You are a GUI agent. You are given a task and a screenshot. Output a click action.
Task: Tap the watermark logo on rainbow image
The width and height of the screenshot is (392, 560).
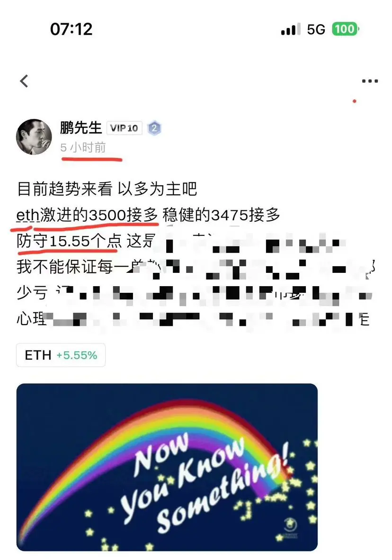[x=290, y=525]
